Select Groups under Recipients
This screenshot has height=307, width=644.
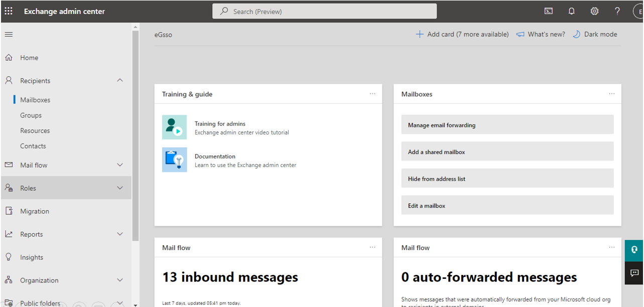pyautogui.click(x=31, y=115)
